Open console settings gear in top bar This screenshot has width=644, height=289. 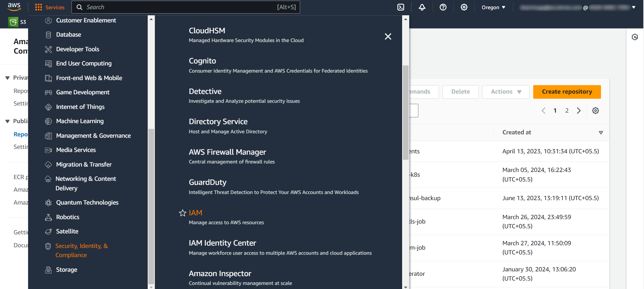point(464,7)
